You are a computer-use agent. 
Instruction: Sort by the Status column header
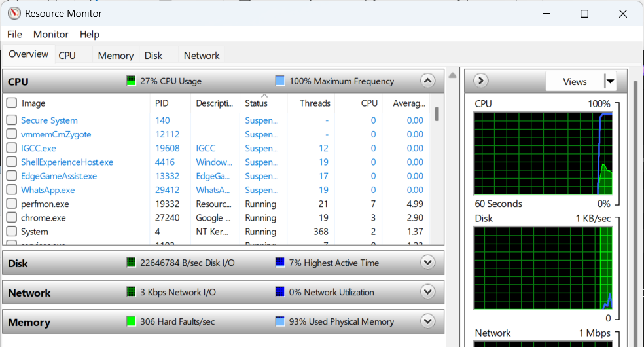[264, 103]
